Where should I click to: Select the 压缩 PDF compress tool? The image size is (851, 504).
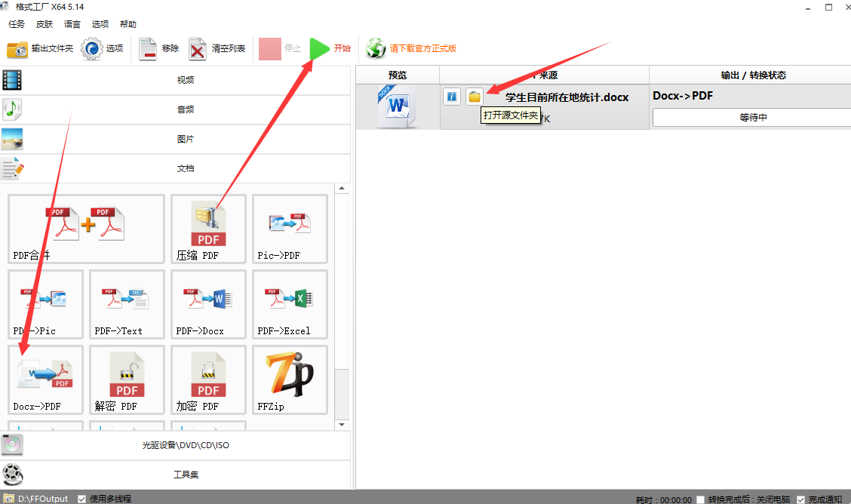coord(208,229)
